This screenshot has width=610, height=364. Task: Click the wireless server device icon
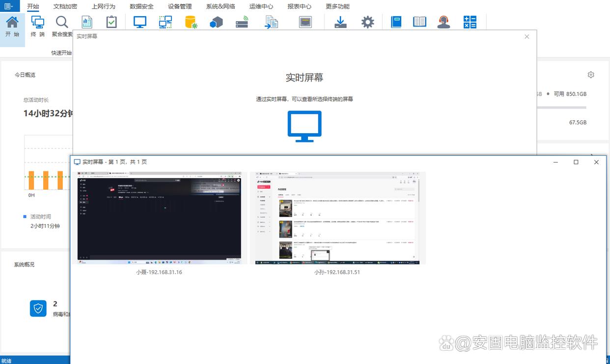click(242, 22)
